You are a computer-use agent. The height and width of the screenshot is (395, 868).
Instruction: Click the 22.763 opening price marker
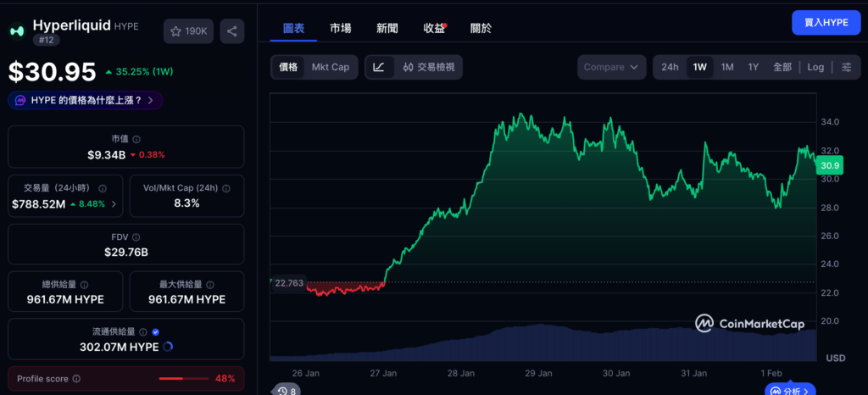point(289,283)
